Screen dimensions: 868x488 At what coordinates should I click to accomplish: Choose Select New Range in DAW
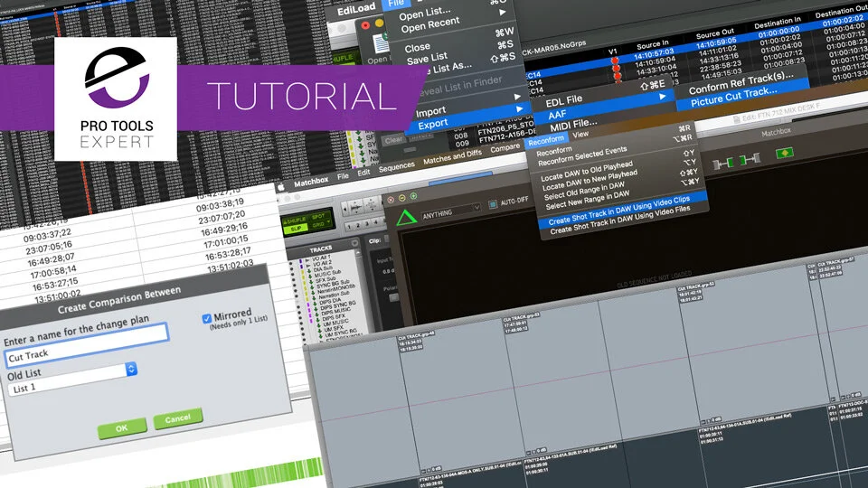pyautogui.click(x=588, y=200)
